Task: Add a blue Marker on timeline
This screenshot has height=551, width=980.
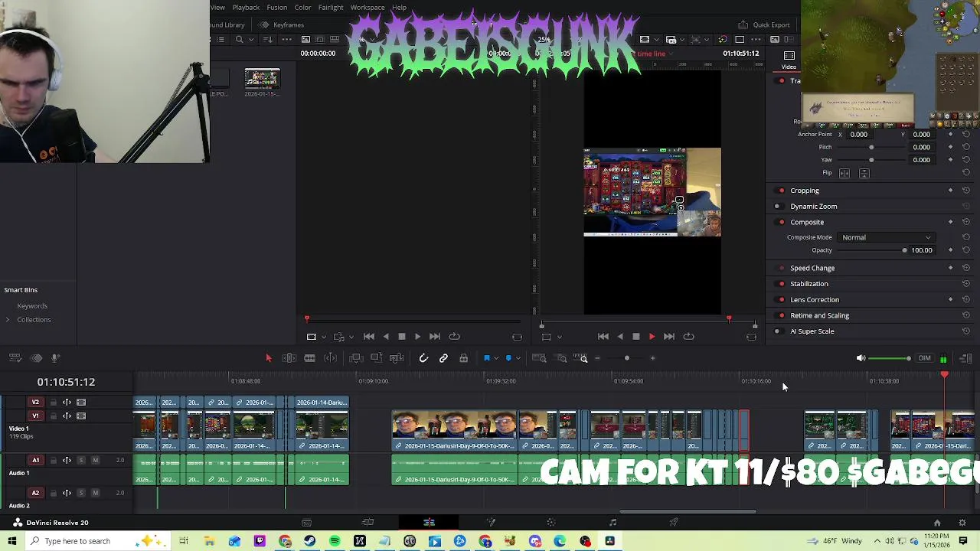Action: point(508,358)
